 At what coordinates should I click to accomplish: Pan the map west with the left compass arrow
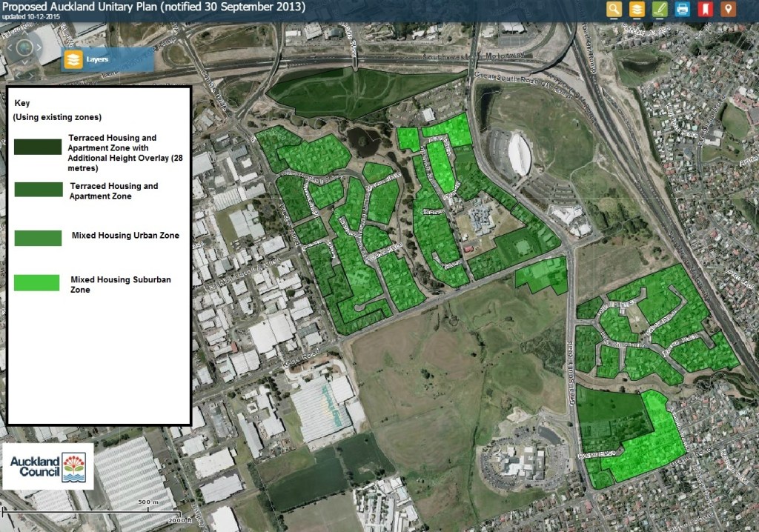pyautogui.click(x=10, y=47)
